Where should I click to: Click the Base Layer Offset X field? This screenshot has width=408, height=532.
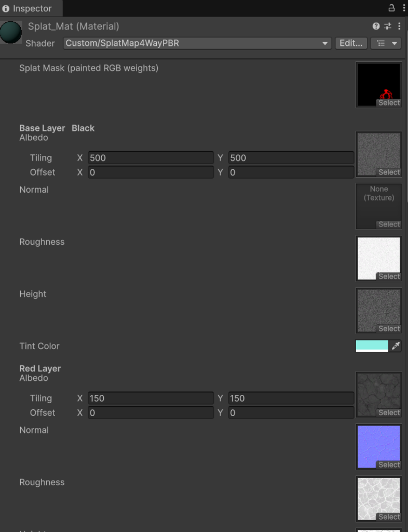pos(151,172)
